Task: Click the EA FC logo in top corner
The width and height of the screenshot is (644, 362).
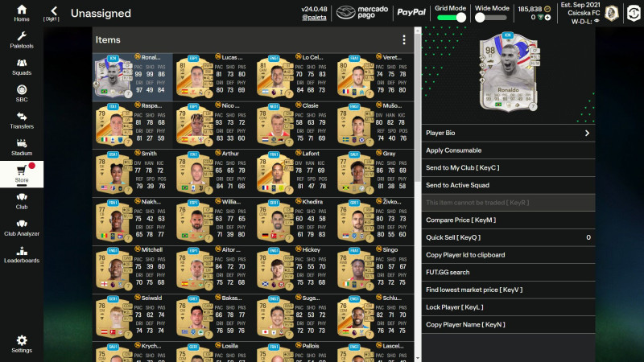Action: 634,13
